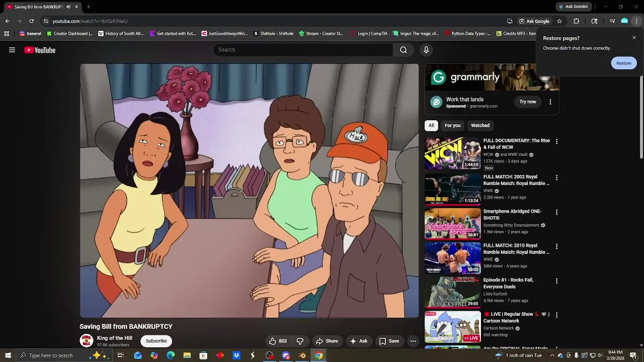The image size is (644, 362).
Task: Click the Windows taskbar search box
Action: click(63, 355)
